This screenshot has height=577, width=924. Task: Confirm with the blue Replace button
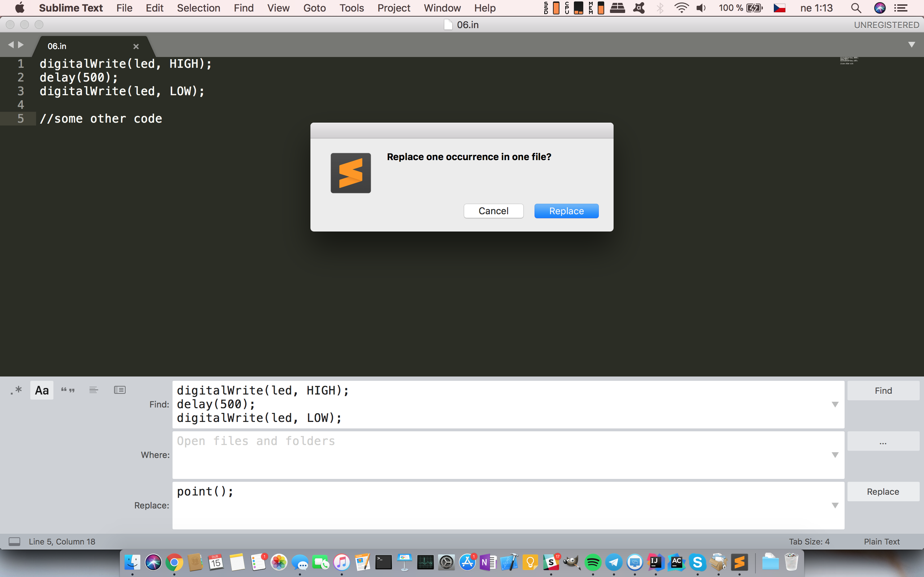566,211
